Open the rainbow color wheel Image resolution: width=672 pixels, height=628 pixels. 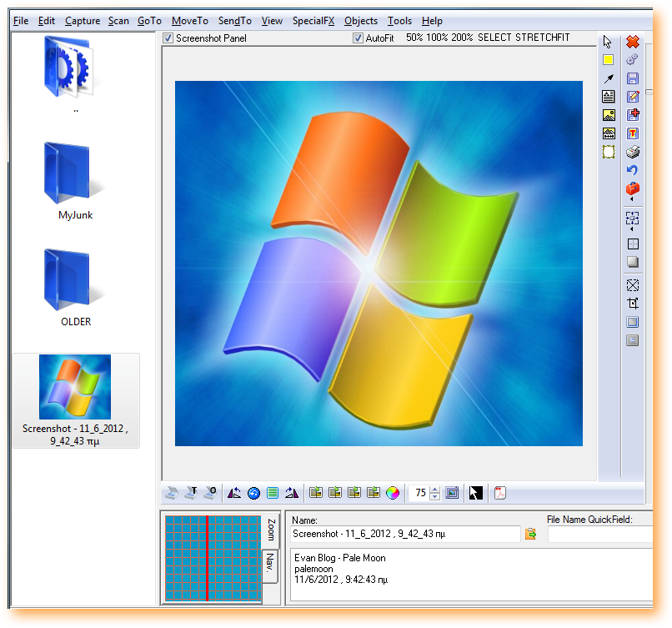(x=393, y=494)
